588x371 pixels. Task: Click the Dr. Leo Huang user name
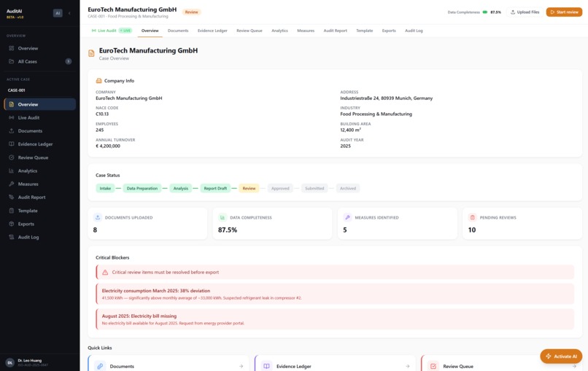(30, 361)
